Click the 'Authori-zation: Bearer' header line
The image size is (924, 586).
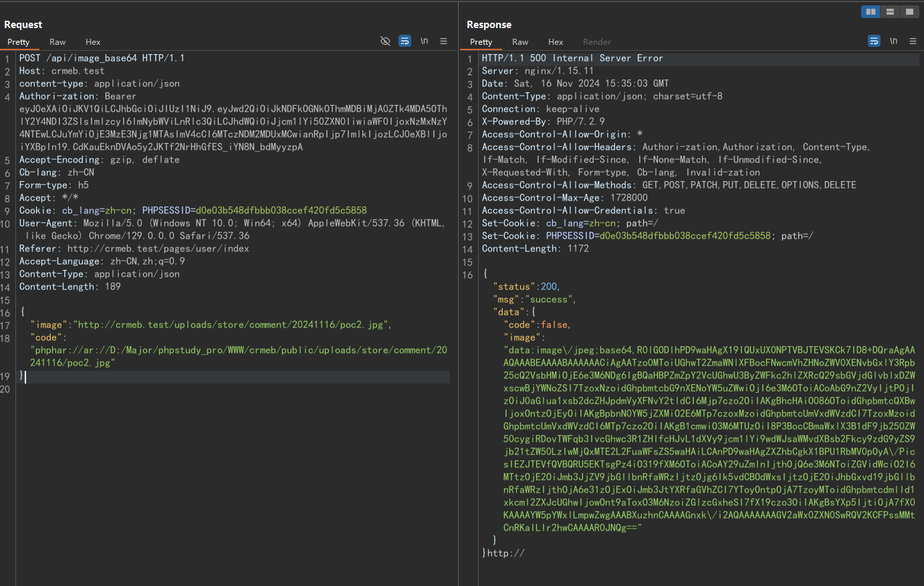[78, 96]
